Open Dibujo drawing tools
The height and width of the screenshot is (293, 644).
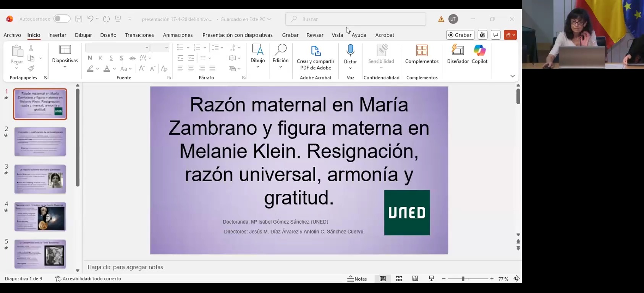coord(258,56)
